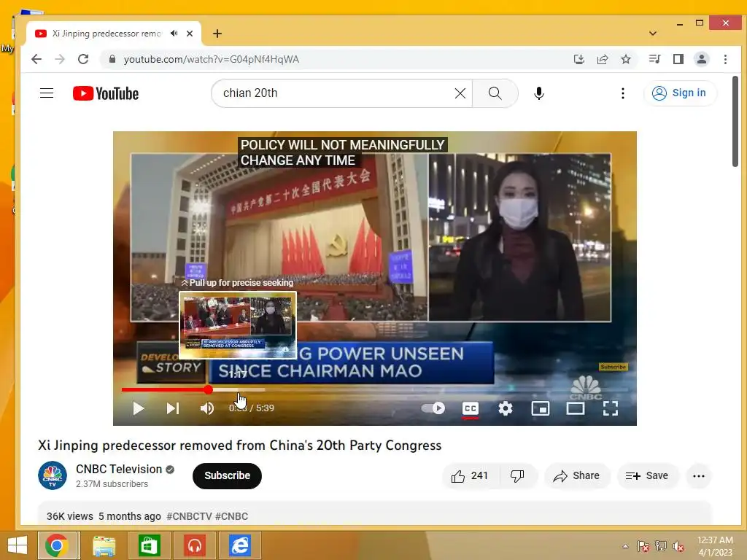Image resolution: width=747 pixels, height=560 pixels.
Task: Play the video
Action: pyautogui.click(x=138, y=408)
